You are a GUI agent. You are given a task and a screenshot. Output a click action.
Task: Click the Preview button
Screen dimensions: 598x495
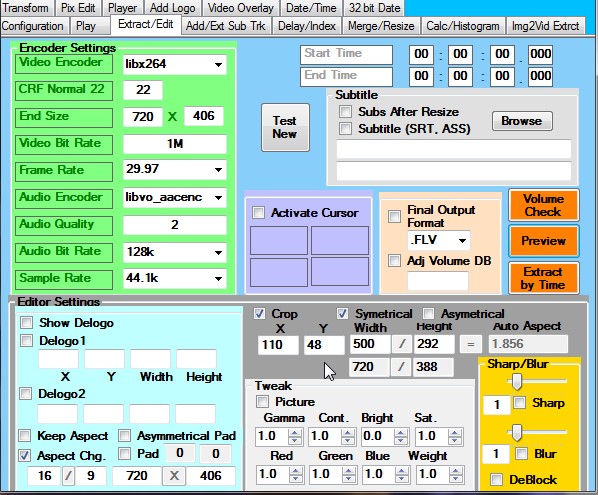pos(543,241)
